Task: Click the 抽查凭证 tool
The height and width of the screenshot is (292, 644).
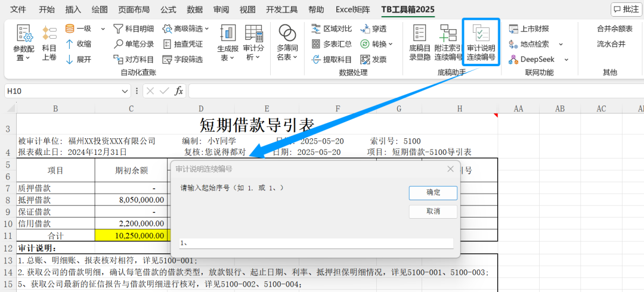Action: tap(183, 44)
